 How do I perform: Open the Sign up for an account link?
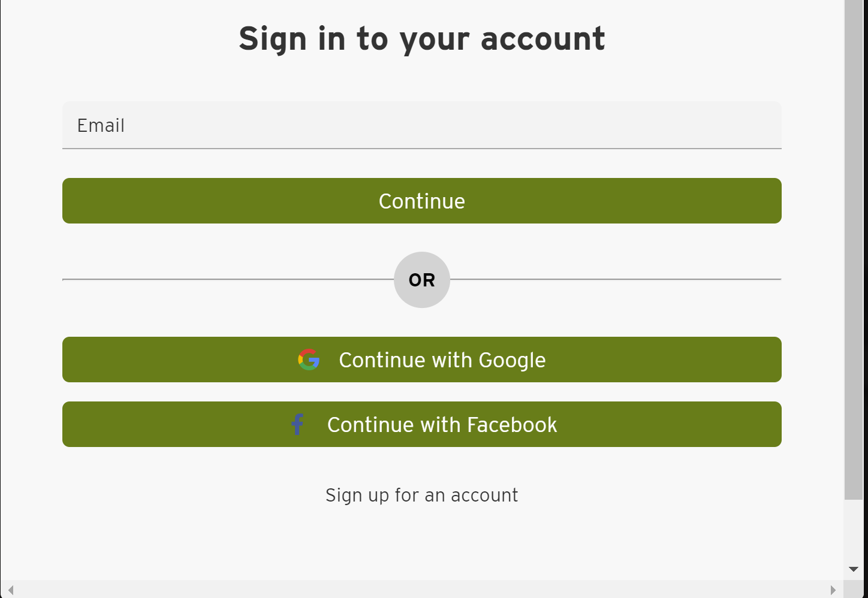422,495
